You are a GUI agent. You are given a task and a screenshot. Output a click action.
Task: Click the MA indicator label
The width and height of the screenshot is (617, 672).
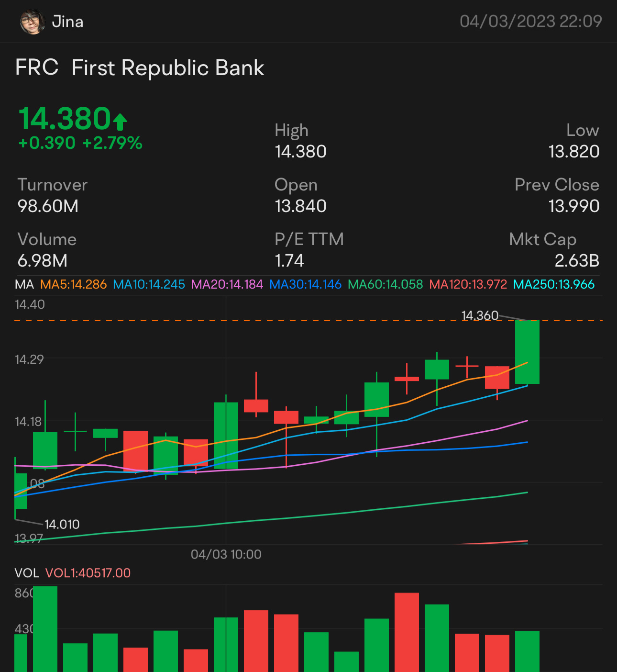[24, 285]
